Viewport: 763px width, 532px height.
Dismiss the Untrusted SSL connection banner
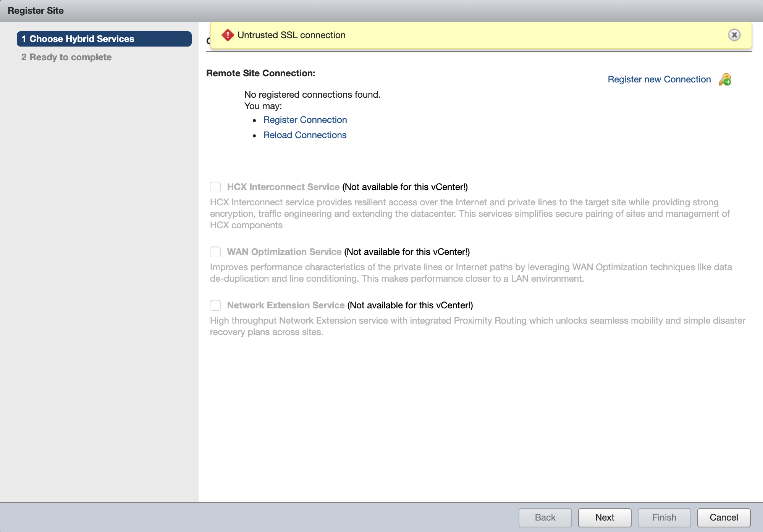pyautogui.click(x=734, y=35)
